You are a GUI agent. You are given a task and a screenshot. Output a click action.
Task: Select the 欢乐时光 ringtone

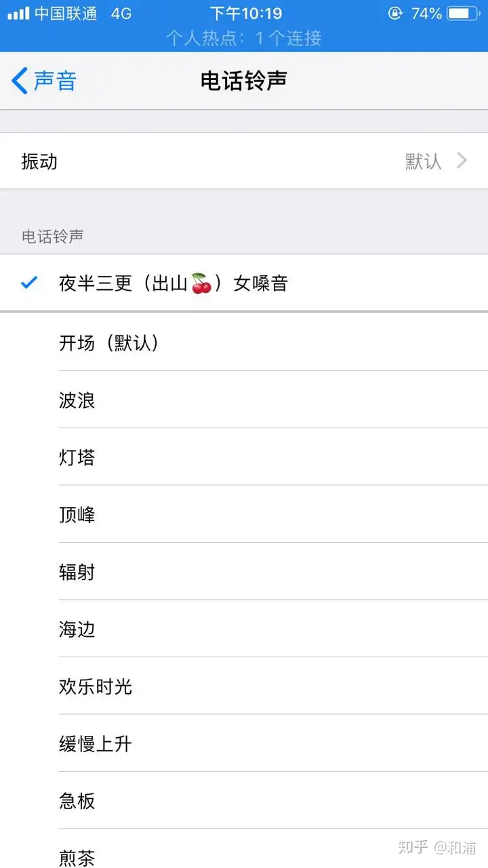[x=96, y=686]
